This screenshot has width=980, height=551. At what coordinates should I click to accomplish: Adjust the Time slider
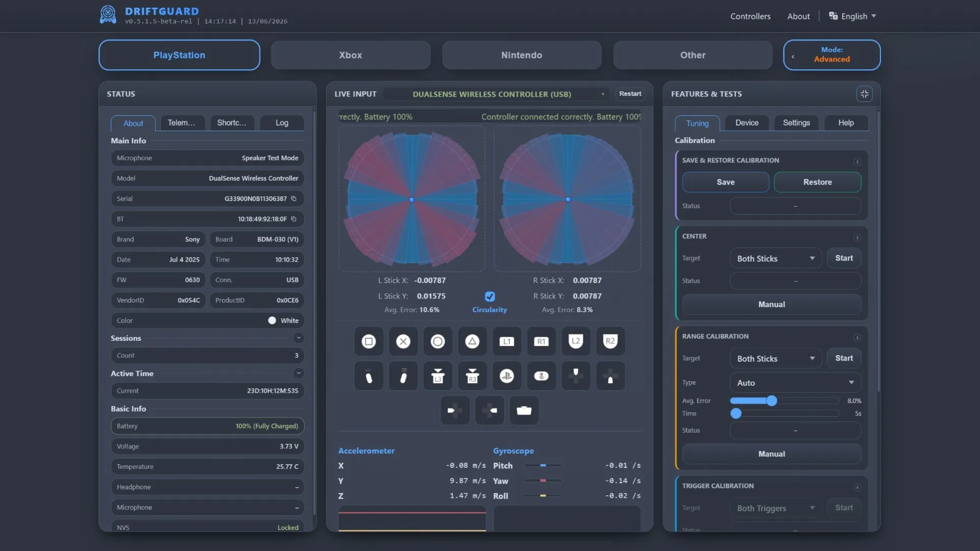(x=736, y=414)
